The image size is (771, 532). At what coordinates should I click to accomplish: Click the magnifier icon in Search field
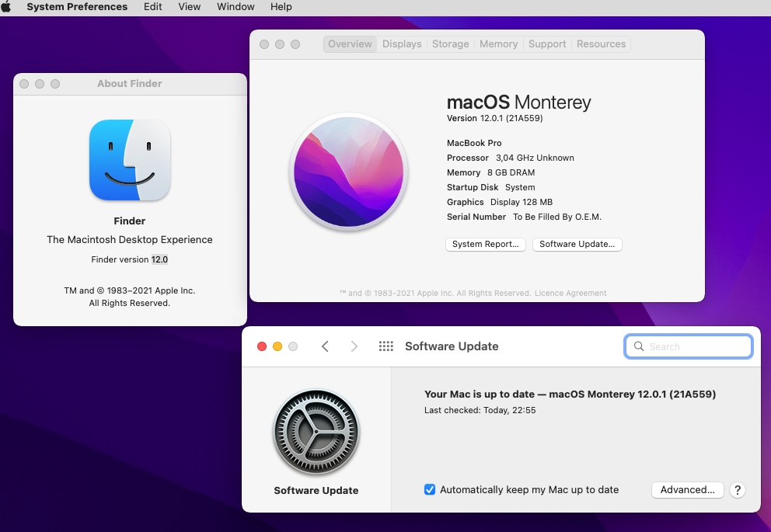(639, 346)
